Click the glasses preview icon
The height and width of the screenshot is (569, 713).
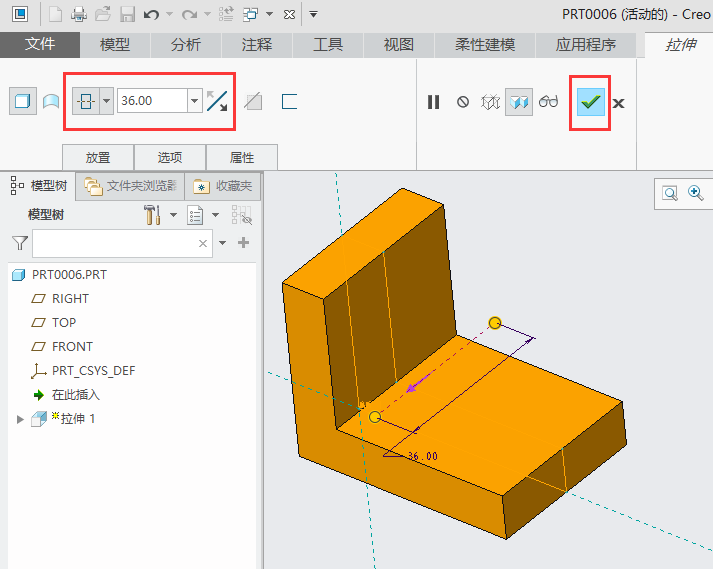tap(548, 102)
